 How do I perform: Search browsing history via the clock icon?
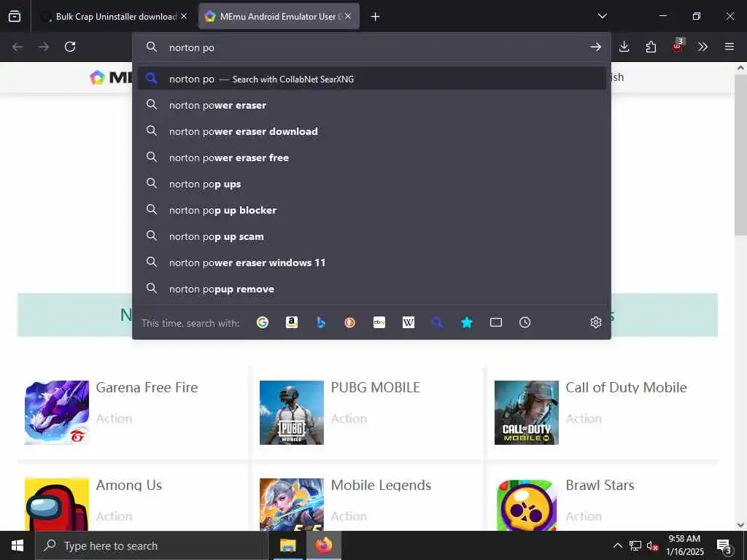coord(525,322)
